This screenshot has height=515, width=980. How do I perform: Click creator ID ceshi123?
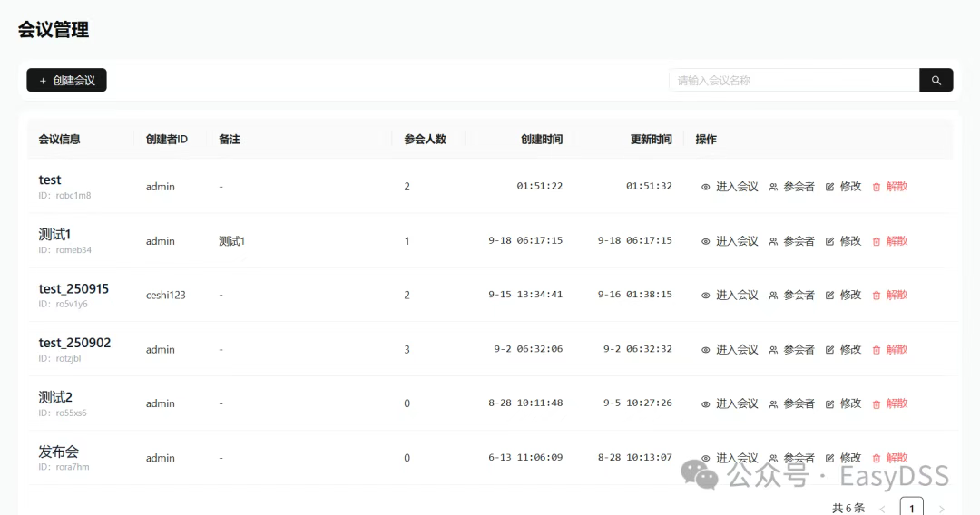click(166, 296)
